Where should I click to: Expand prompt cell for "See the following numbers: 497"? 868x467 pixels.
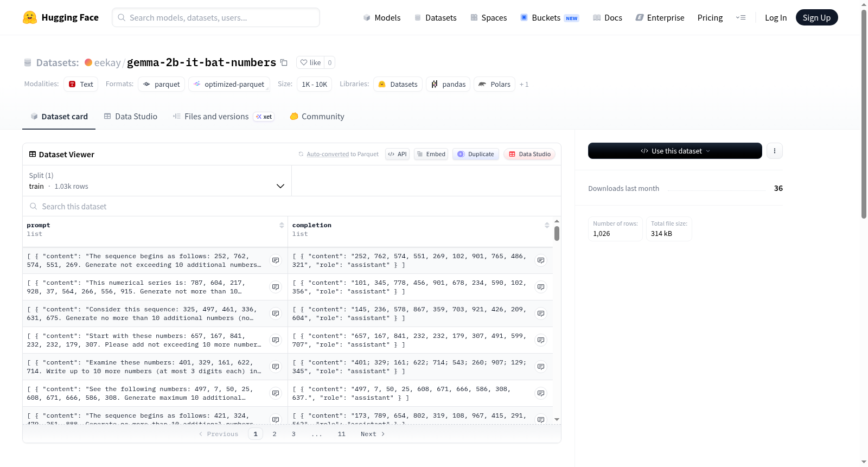click(276, 393)
